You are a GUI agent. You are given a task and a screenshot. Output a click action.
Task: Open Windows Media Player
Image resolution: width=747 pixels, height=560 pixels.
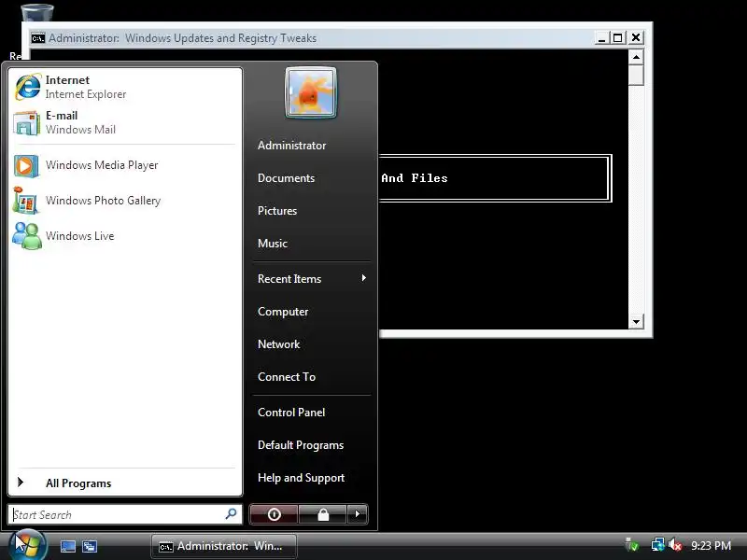tap(125, 165)
